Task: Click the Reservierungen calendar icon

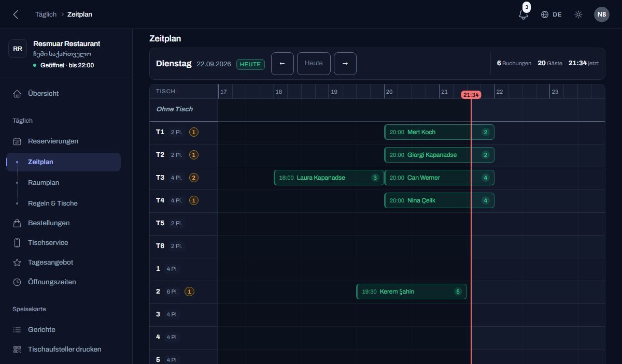Action: [x=17, y=141]
